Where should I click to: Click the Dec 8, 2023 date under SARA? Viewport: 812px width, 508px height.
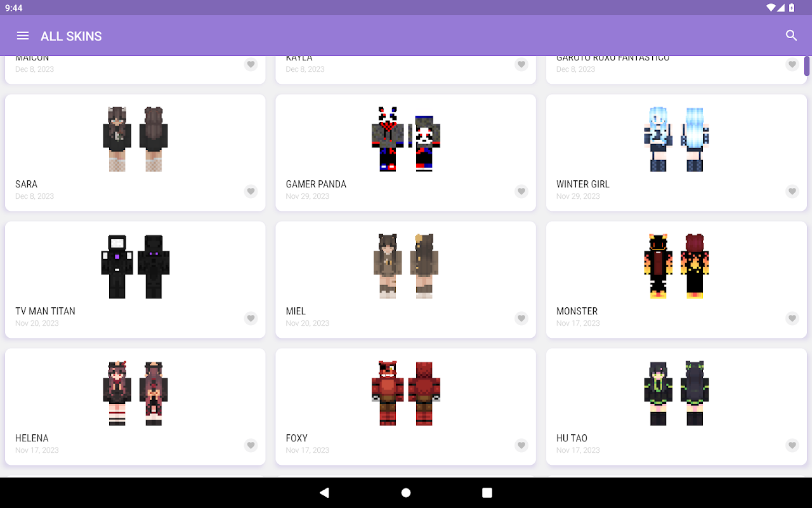pyautogui.click(x=34, y=196)
